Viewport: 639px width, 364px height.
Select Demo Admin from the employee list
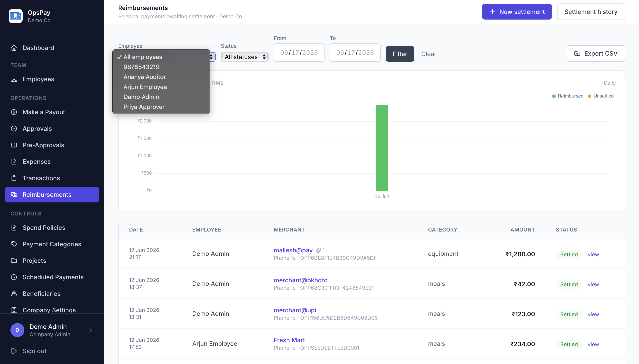click(x=161, y=97)
